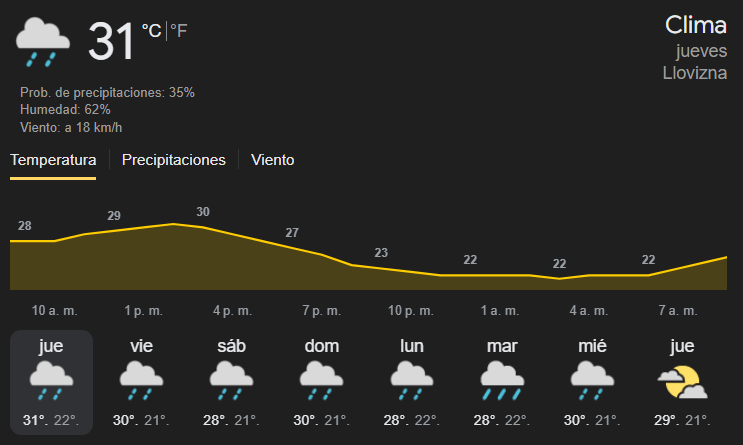Select Wednesday's rain cloud icon
This screenshot has height=445, width=743.
click(x=592, y=381)
